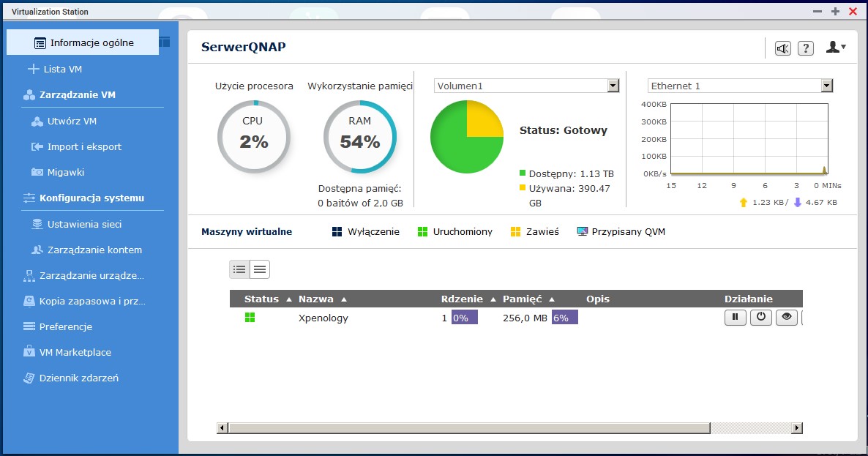Select Konfiguracja systemu section header
This screenshot has height=456, width=868.
[91, 198]
